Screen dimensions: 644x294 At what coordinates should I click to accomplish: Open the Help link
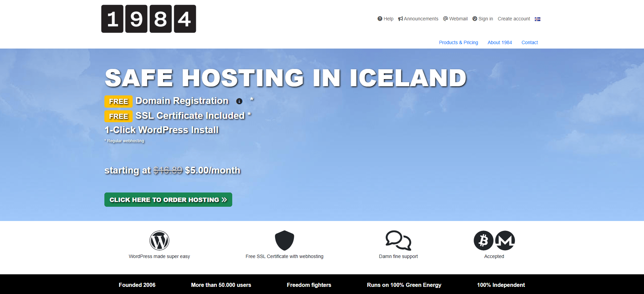click(386, 19)
